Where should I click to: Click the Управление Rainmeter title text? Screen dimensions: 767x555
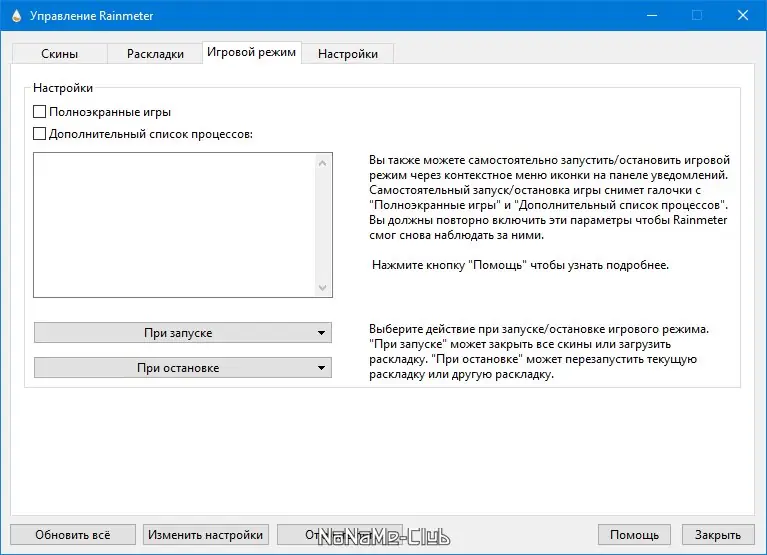coord(91,16)
